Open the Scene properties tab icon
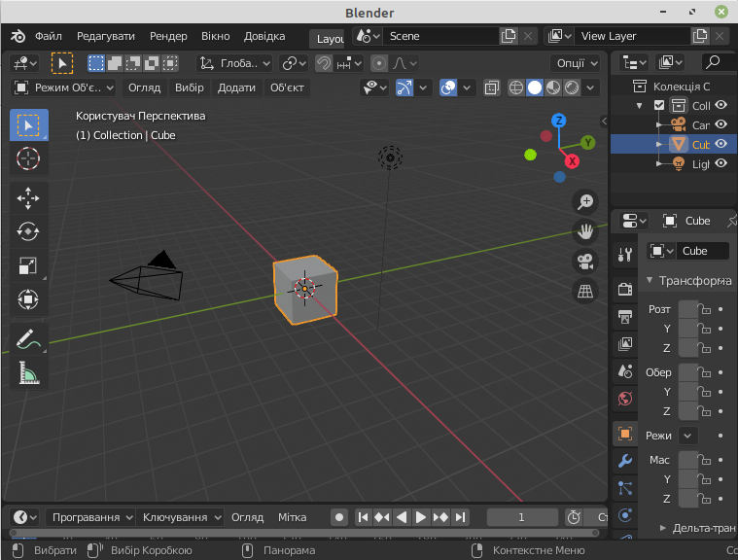 [625, 371]
